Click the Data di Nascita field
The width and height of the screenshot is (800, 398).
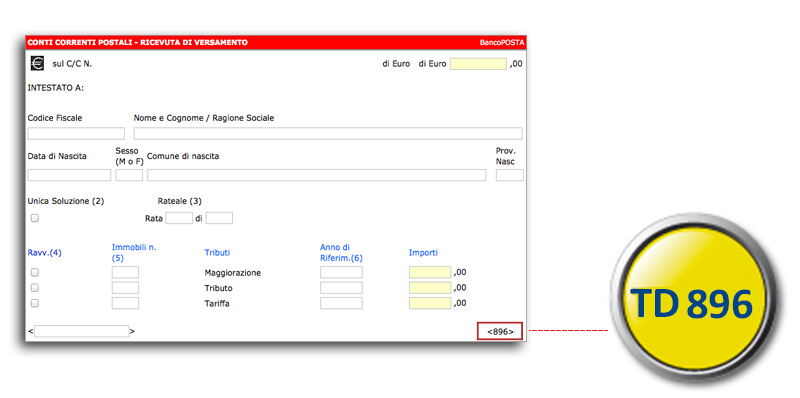(x=69, y=175)
